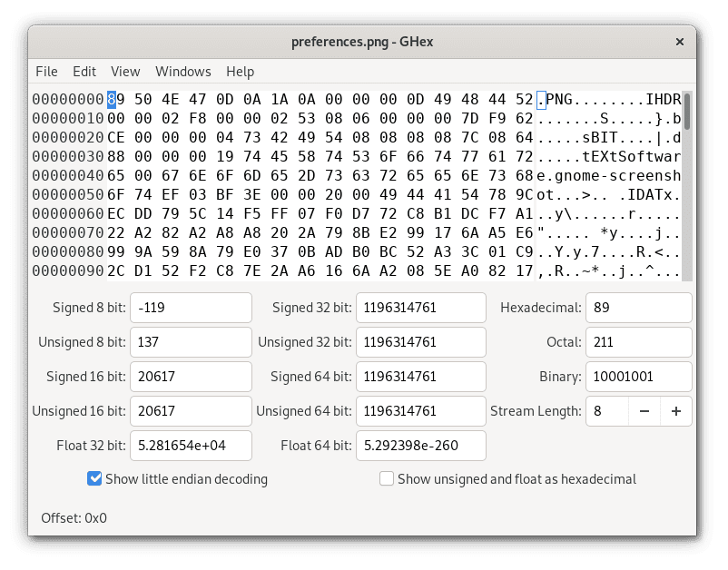Decrease stream length with minus button
This screenshot has height=570, width=728.
point(644,411)
